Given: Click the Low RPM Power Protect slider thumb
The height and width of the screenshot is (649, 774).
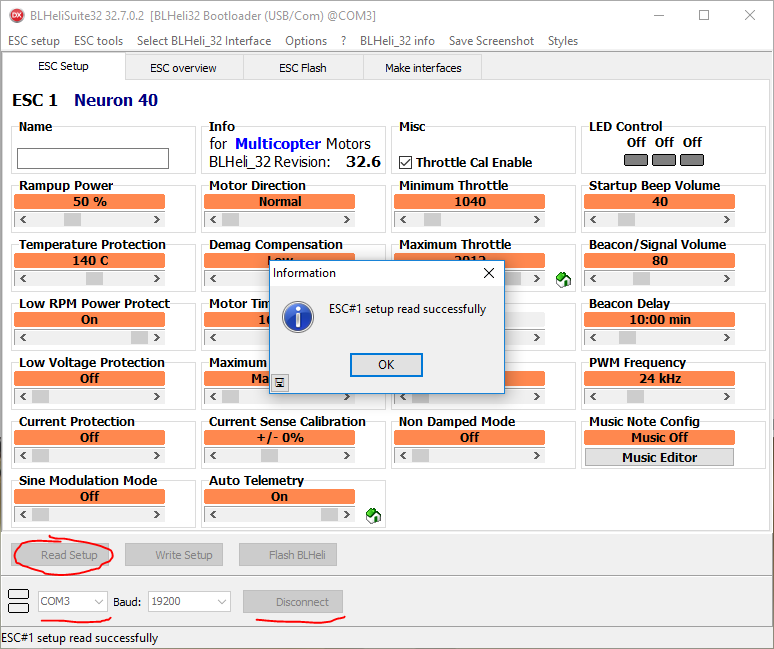Looking at the screenshot, I should [139, 338].
